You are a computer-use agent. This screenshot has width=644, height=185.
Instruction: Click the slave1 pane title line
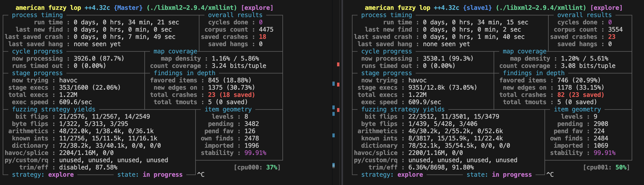click(494, 8)
